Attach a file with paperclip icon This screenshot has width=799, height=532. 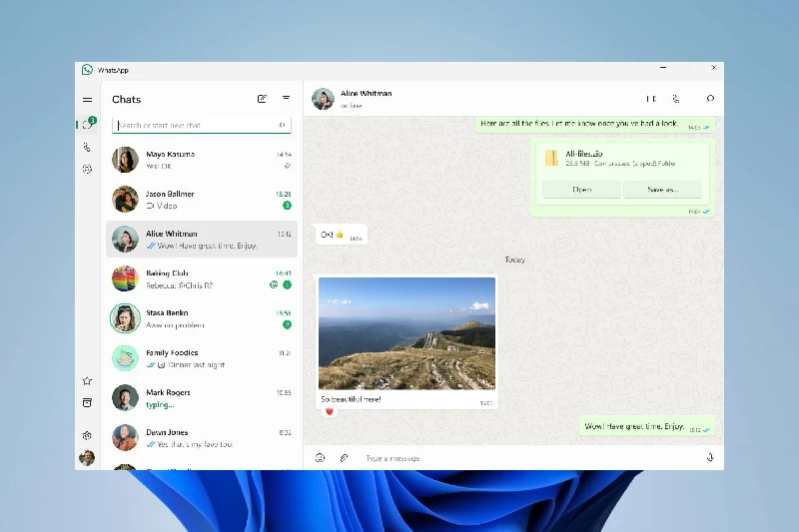344,458
